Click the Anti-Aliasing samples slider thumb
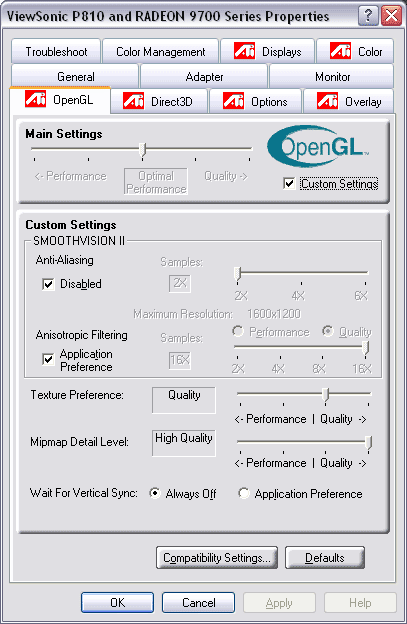This screenshot has width=407, height=624. pos(238,275)
